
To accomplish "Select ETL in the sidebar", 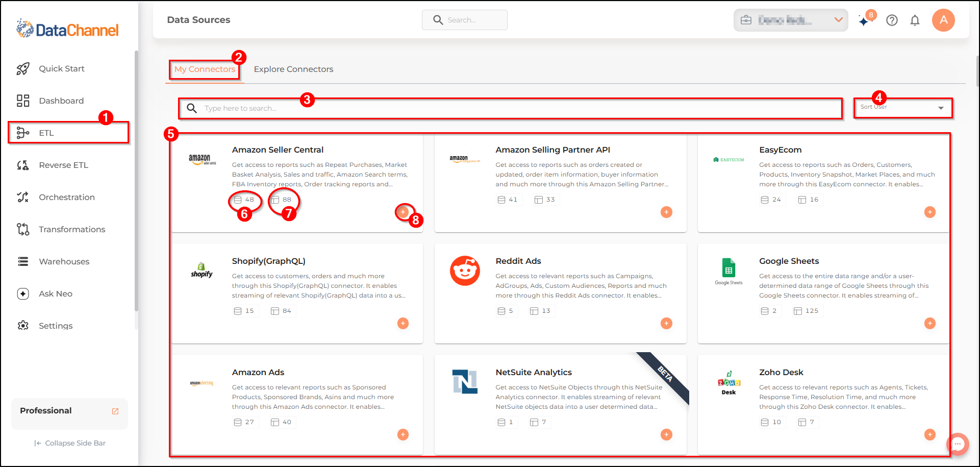I will point(68,133).
